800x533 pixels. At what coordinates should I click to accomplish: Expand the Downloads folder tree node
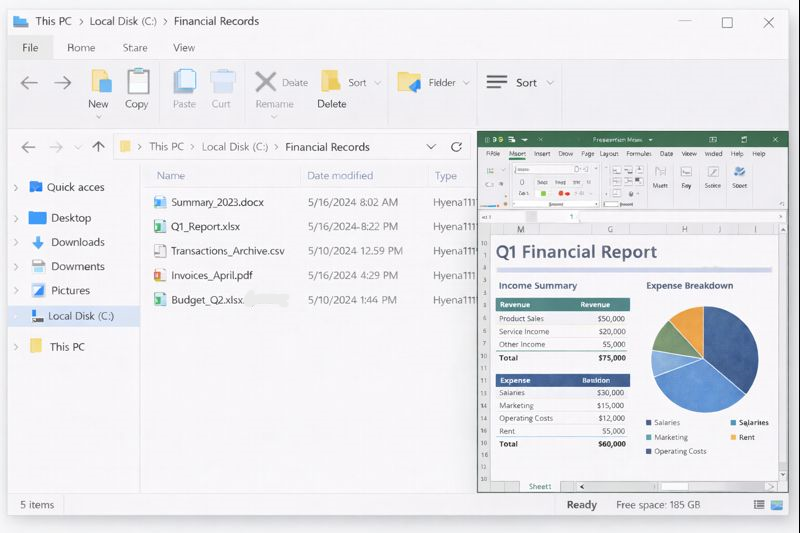coord(16,242)
